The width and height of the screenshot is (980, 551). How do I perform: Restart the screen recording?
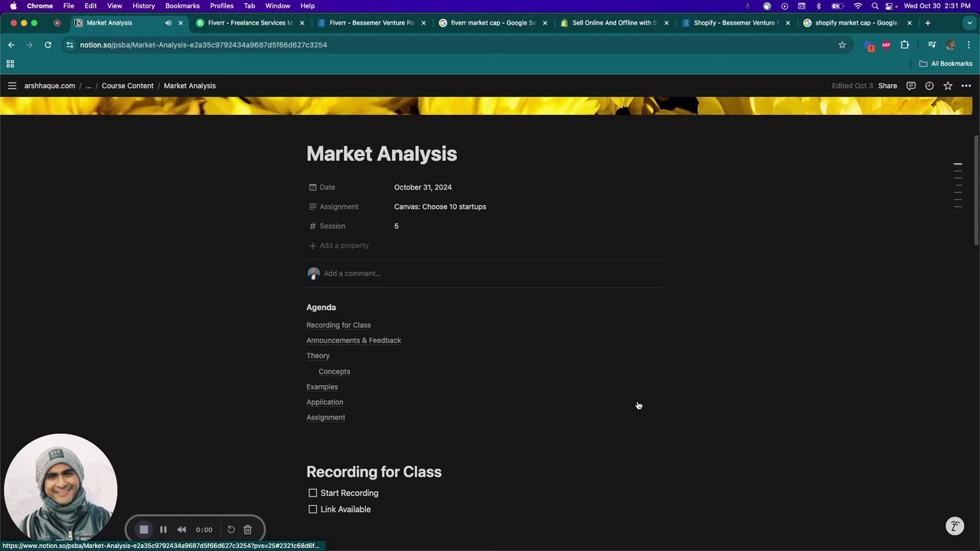coord(231,530)
